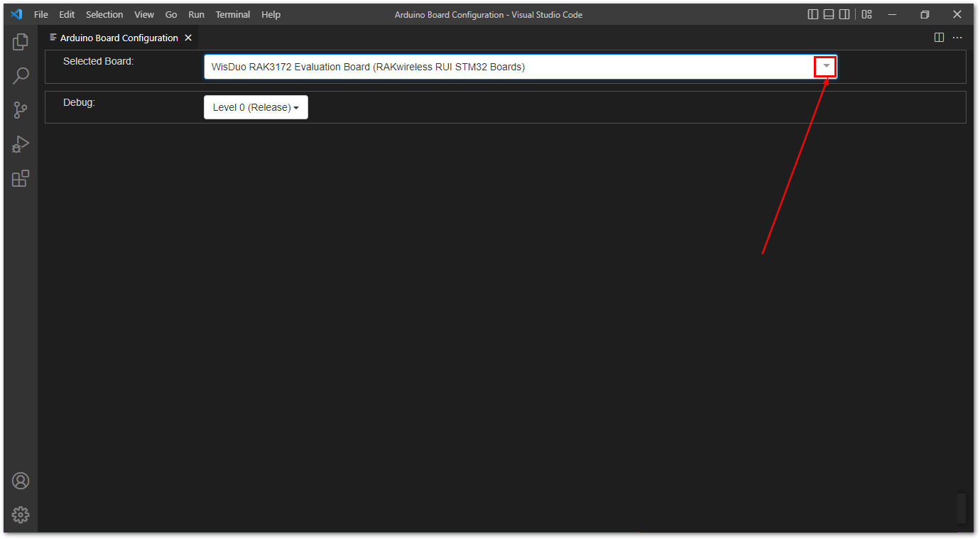
Task: Select the Arduino Board Configuration tab
Action: pos(119,38)
